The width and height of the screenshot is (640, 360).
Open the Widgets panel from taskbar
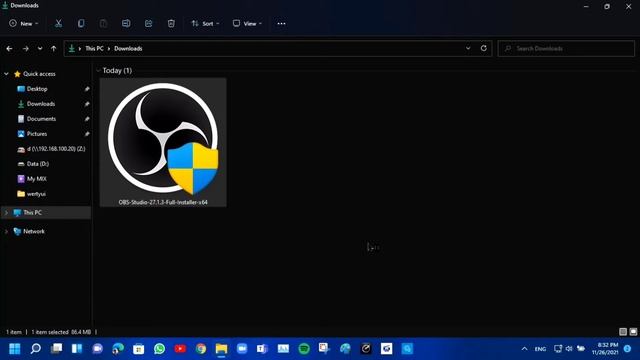click(x=77, y=349)
